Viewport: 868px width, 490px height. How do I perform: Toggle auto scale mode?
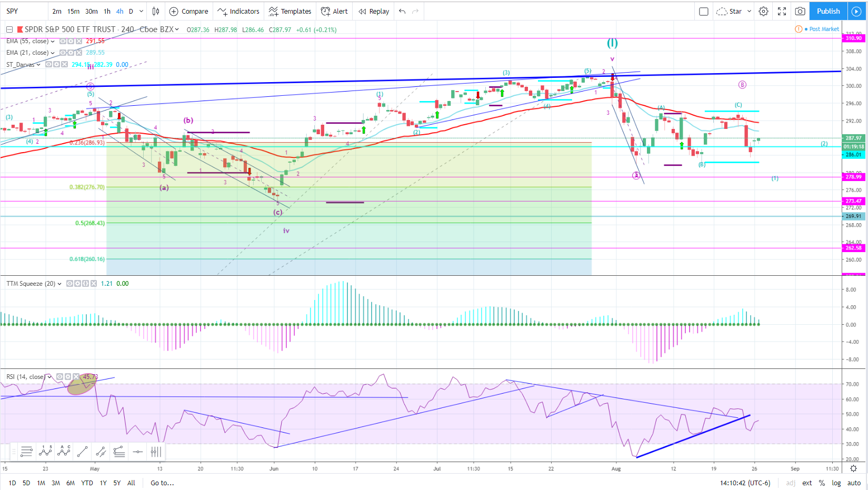point(854,483)
